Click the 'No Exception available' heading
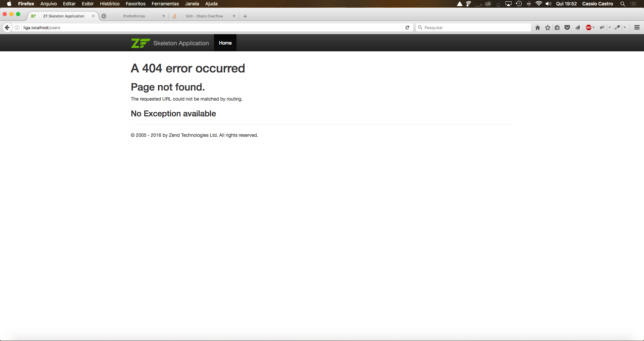644x341 pixels. 173,114
